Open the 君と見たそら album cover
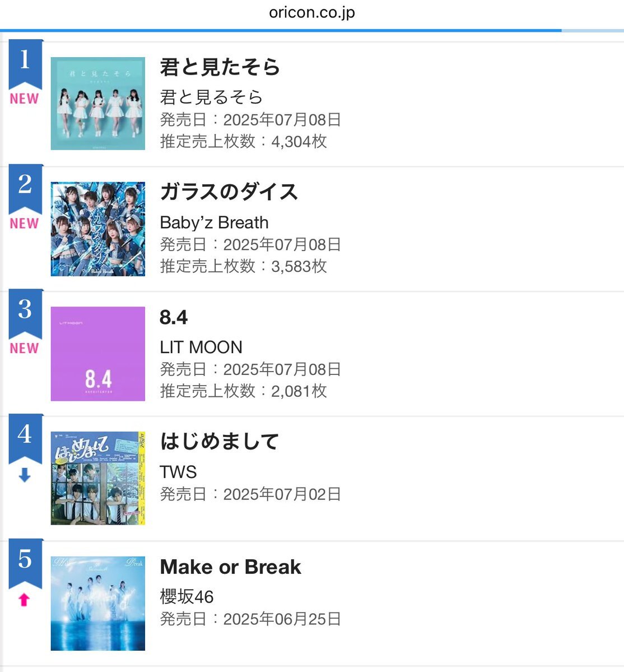624x672 pixels. point(97,103)
